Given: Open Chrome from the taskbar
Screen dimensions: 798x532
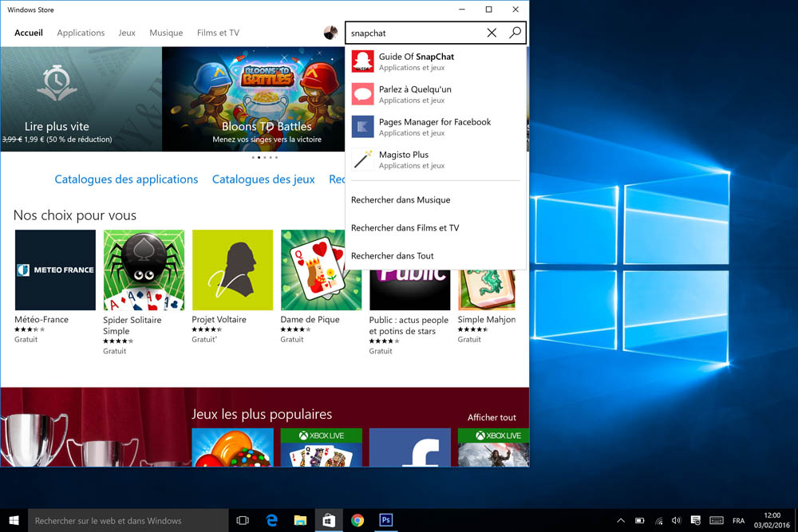Looking at the screenshot, I should coord(358,520).
